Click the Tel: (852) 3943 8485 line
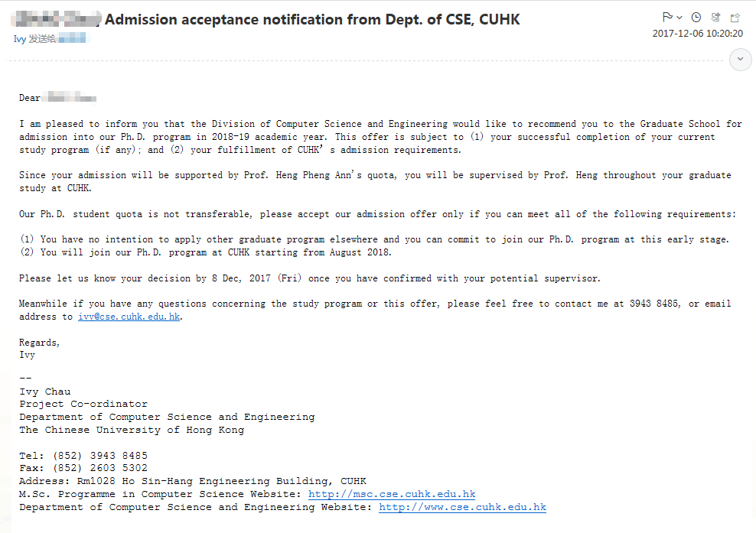 [x=83, y=456]
